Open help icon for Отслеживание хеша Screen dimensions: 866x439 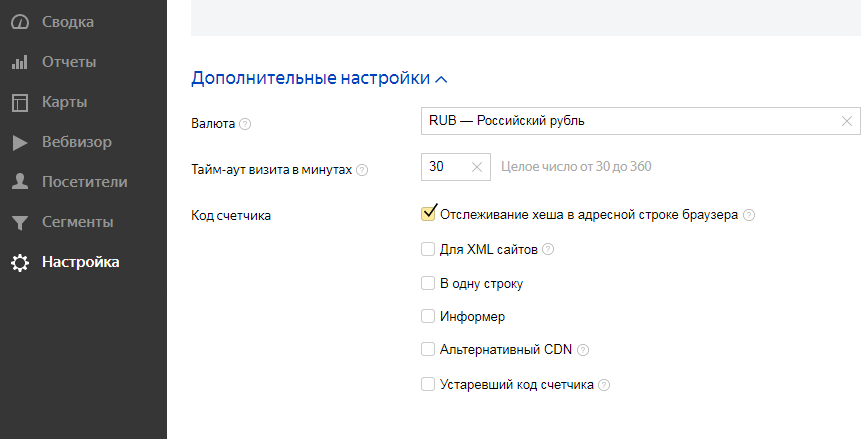click(749, 215)
